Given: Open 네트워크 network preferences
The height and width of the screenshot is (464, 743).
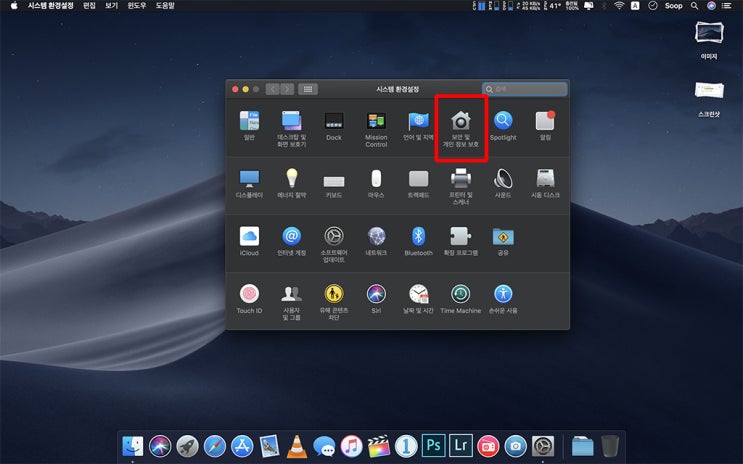Looking at the screenshot, I should pyautogui.click(x=376, y=241).
